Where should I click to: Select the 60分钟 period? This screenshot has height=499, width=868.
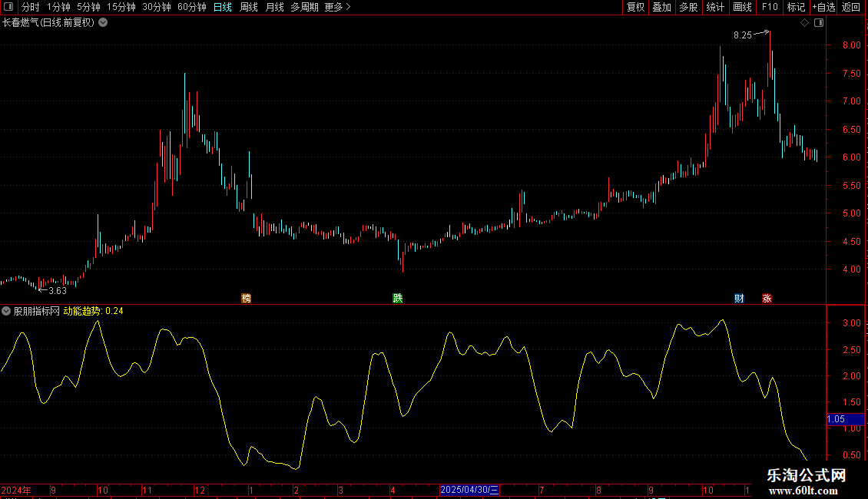click(192, 7)
